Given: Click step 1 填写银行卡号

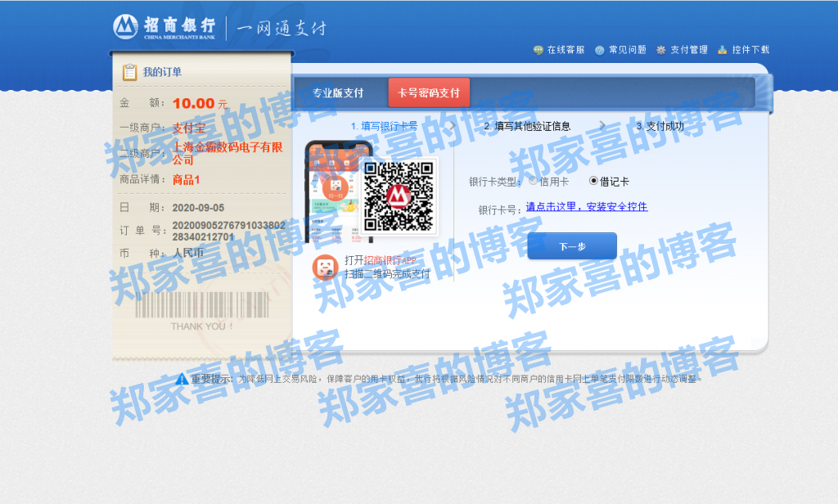Looking at the screenshot, I should pyautogui.click(x=385, y=126).
